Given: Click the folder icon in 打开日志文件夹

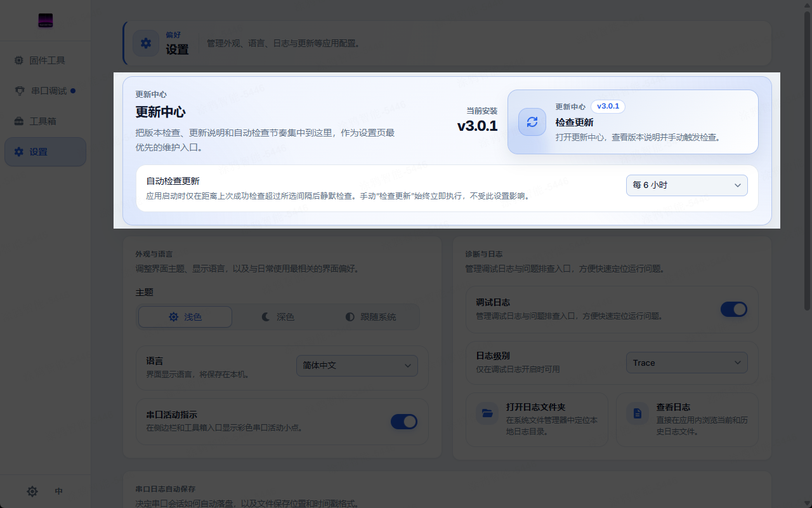Looking at the screenshot, I should tap(487, 413).
